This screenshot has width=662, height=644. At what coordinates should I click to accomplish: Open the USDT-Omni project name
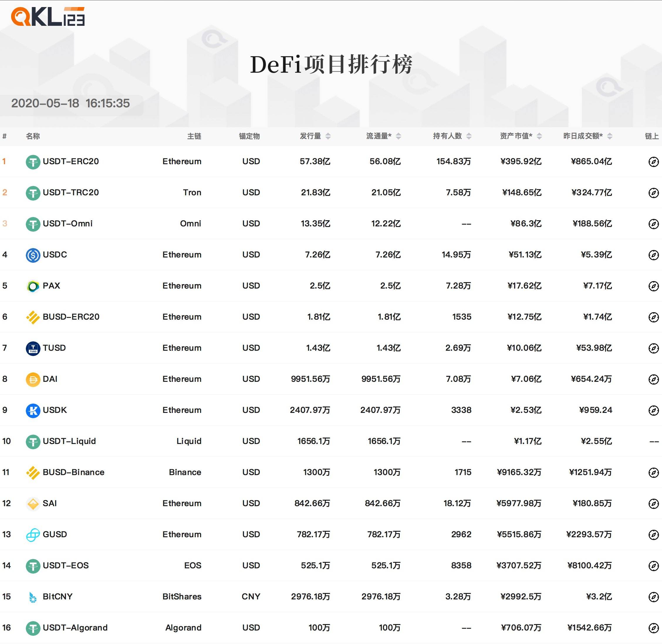click(68, 223)
